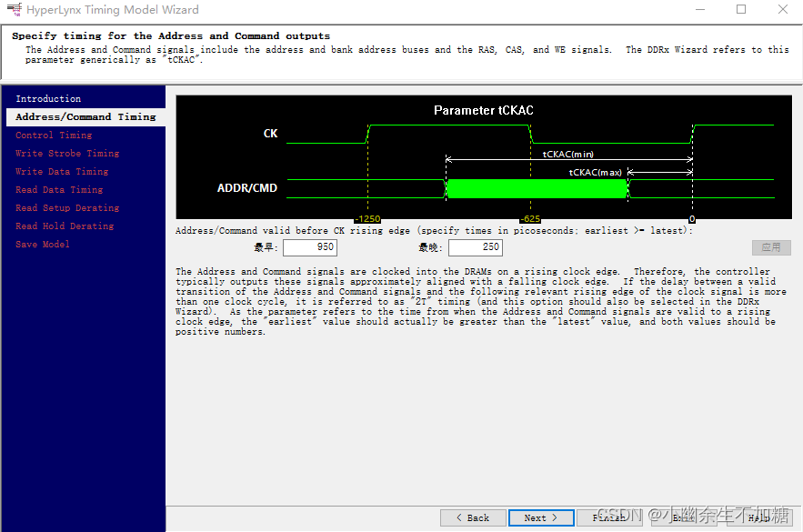This screenshot has width=803, height=532.
Task: Click the latest value field showing 250
Action: coord(476,247)
